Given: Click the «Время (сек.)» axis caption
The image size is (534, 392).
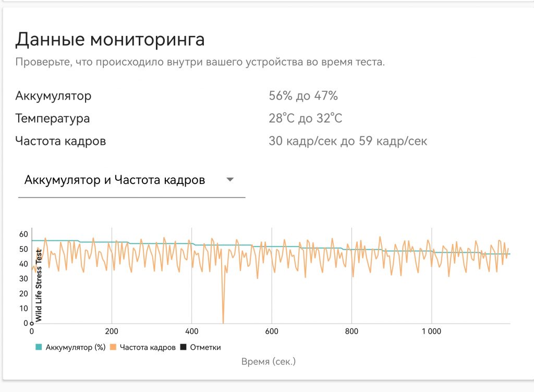Looking at the screenshot, I should coord(269,360).
